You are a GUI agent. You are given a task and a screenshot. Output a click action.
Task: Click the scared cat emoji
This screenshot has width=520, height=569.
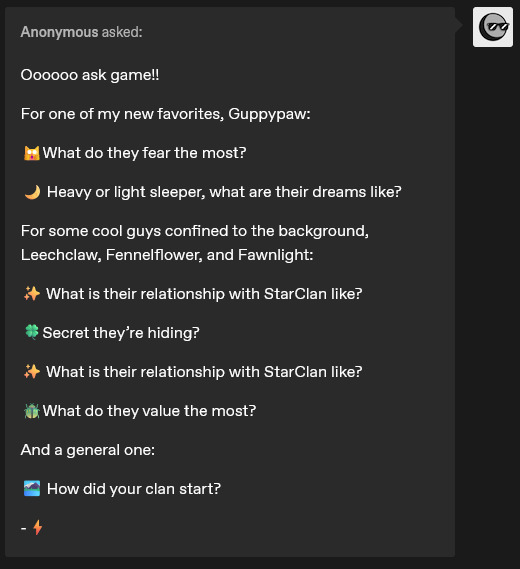click(32, 153)
